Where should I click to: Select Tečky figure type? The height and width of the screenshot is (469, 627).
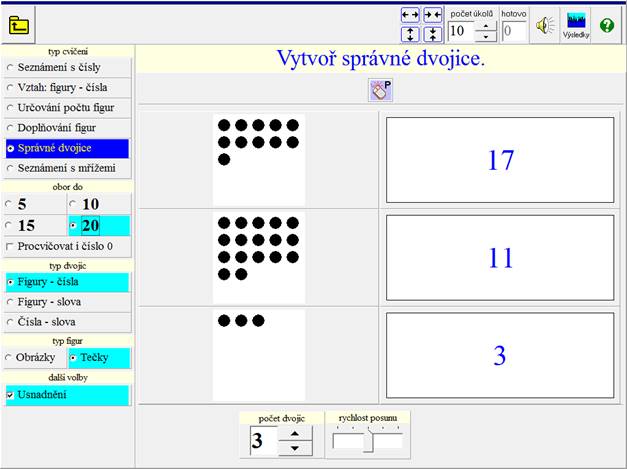click(99, 357)
